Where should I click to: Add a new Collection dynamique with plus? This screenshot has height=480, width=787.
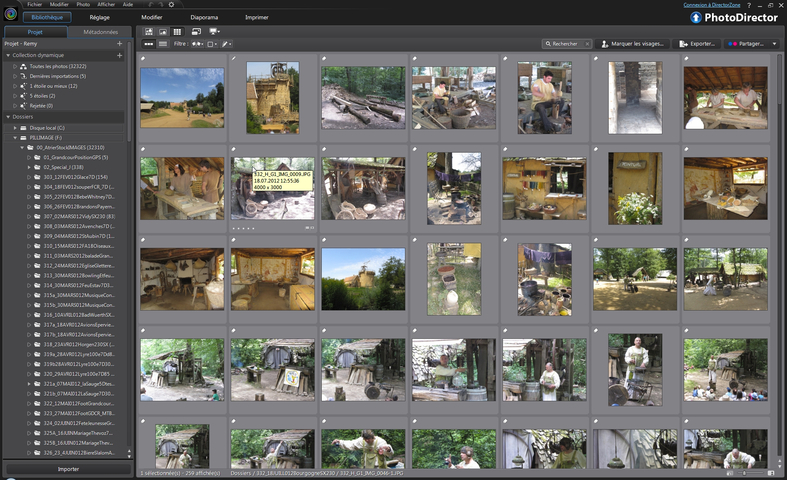click(x=119, y=55)
